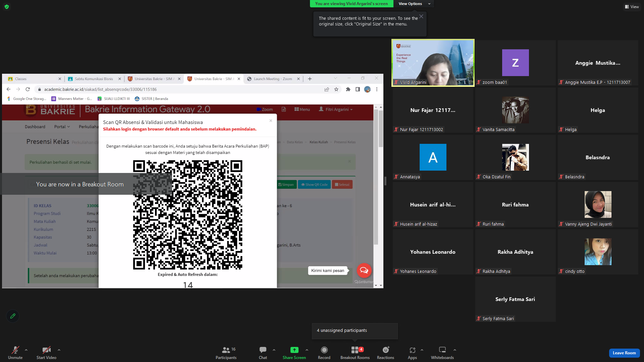This screenshot has height=362, width=644.
Task: Click the green annotate pencil icon
Action: click(x=13, y=316)
